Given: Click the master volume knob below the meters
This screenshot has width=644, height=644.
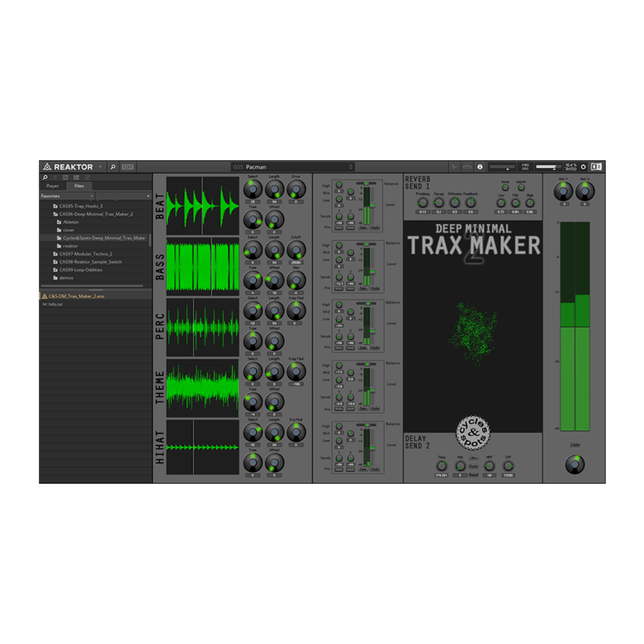Looking at the screenshot, I should coord(575,465).
